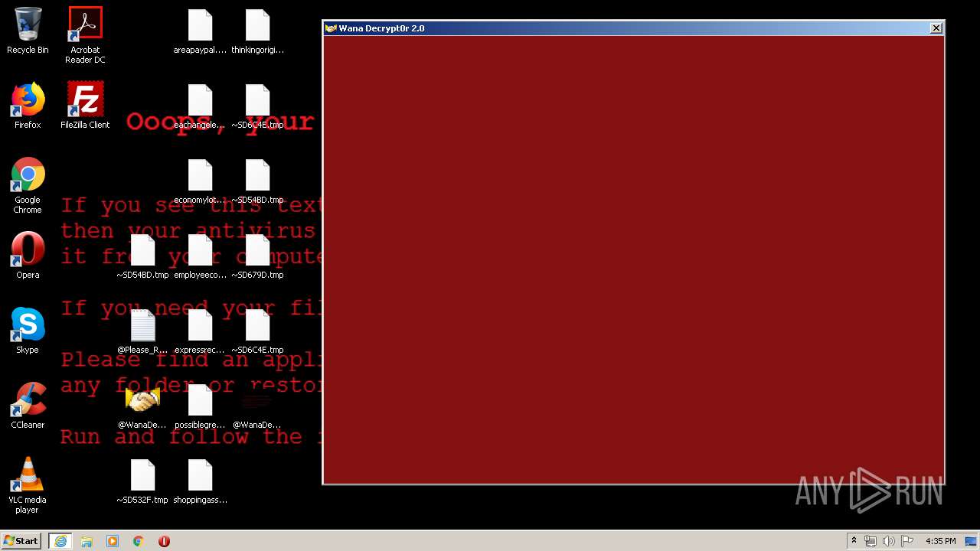Open network status tray icon
Viewport: 980px width, 551px height.
(871, 541)
